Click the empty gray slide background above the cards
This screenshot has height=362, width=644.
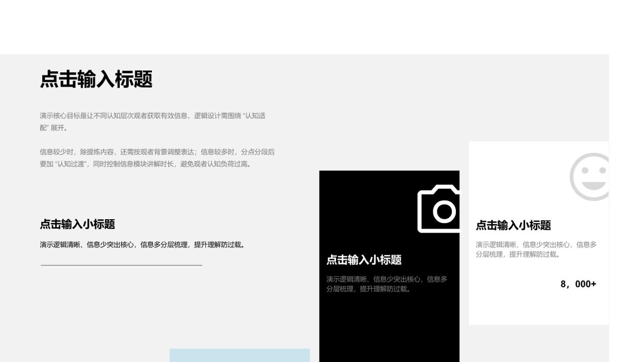click(403, 101)
